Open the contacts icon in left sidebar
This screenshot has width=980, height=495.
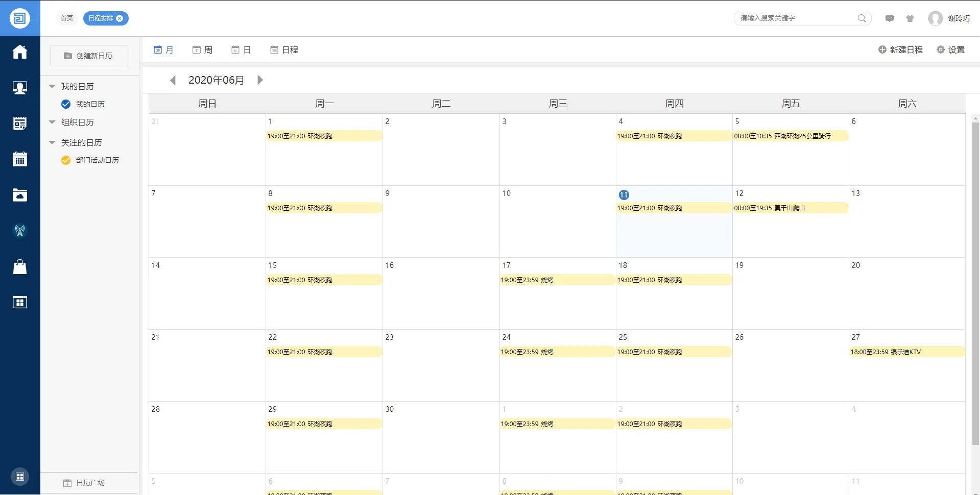pyautogui.click(x=20, y=88)
